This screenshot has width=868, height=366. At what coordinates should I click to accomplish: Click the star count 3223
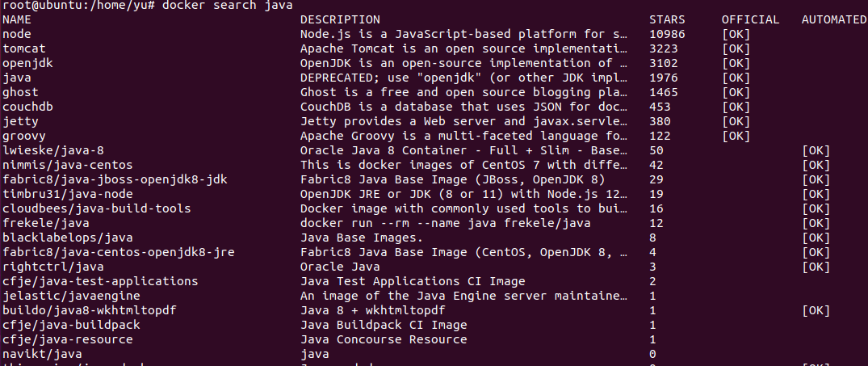click(664, 48)
